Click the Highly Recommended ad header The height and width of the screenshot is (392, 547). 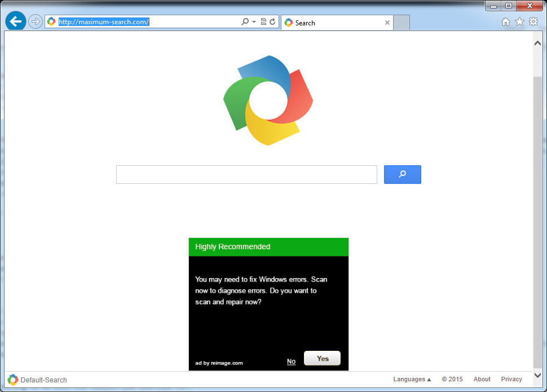[268, 247]
